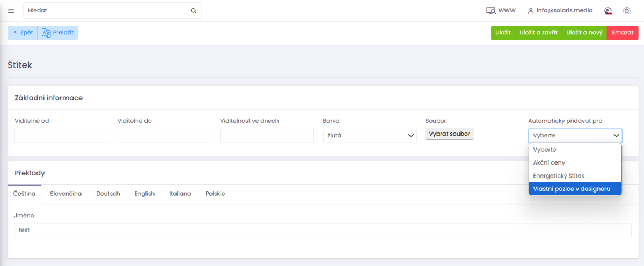Collapse the Automaticky přidávat pro dropdown
This screenshot has width=644, height=266.
[575, 136]
